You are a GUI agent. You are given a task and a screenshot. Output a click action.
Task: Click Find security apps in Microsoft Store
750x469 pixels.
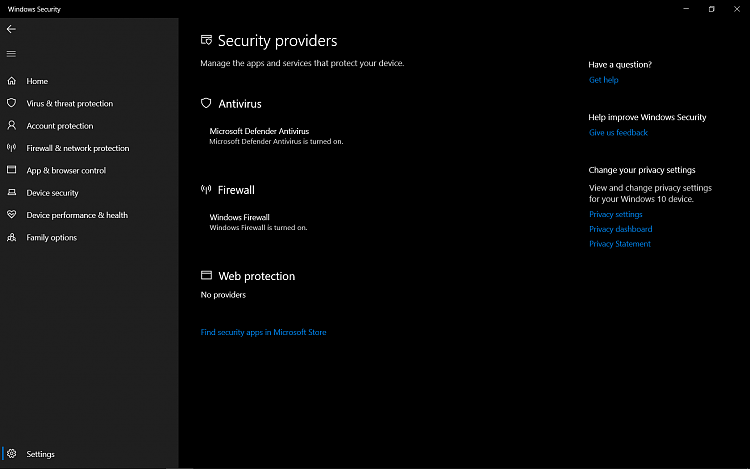pyautogui.click(x=263, y=332)
